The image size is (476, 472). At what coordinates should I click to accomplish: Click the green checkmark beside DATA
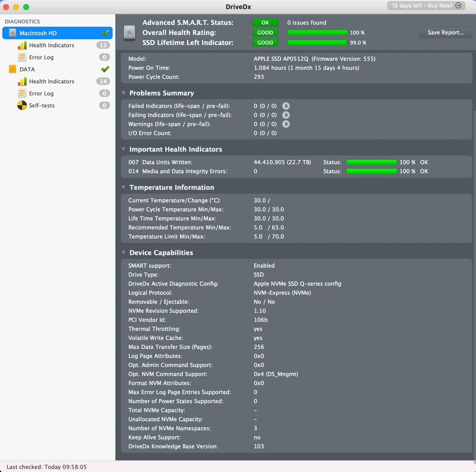tap(105, 69)
